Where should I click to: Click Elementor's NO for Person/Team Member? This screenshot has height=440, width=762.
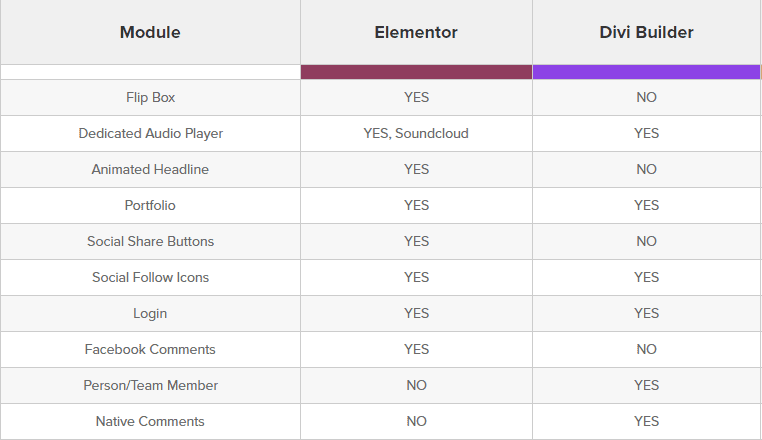click(416, 385)
